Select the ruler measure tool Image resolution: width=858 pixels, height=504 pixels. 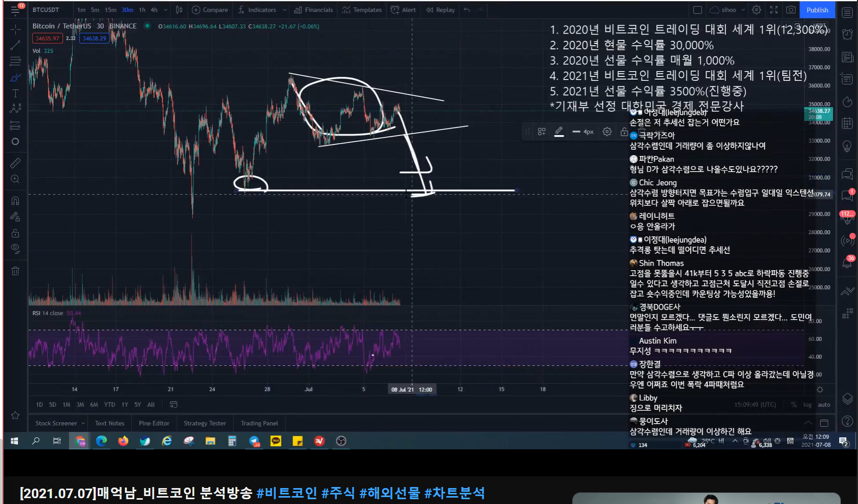tap(15, 163)
